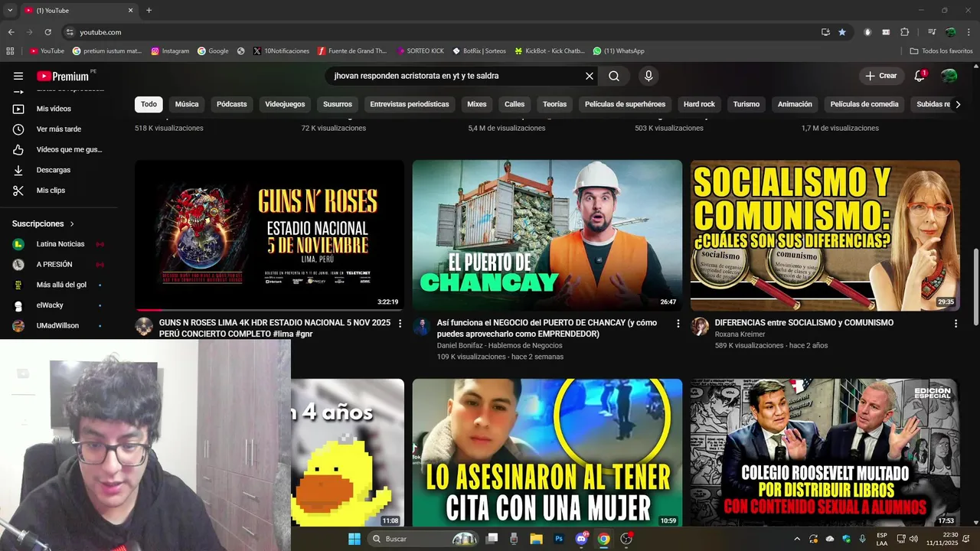980x551 pixels.
Task: Bookmark this page with the star icon
Action: (842, 32)
